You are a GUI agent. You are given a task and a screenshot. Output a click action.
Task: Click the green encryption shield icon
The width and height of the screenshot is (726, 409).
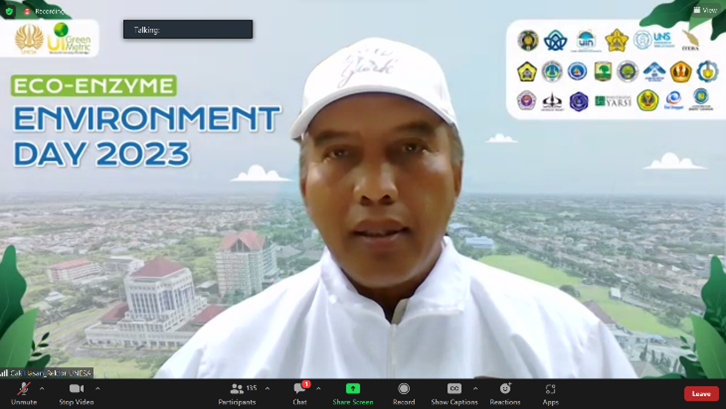point(9,11)
